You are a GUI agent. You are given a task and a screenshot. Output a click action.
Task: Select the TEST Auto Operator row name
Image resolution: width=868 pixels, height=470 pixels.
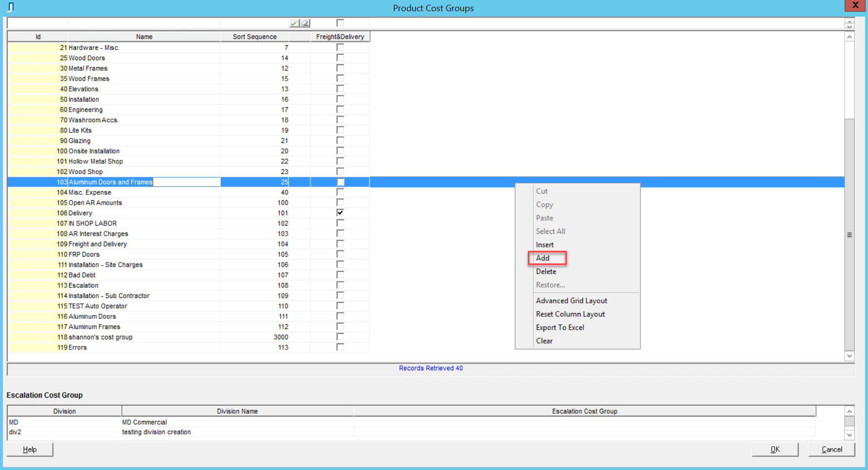click(98, 306)
